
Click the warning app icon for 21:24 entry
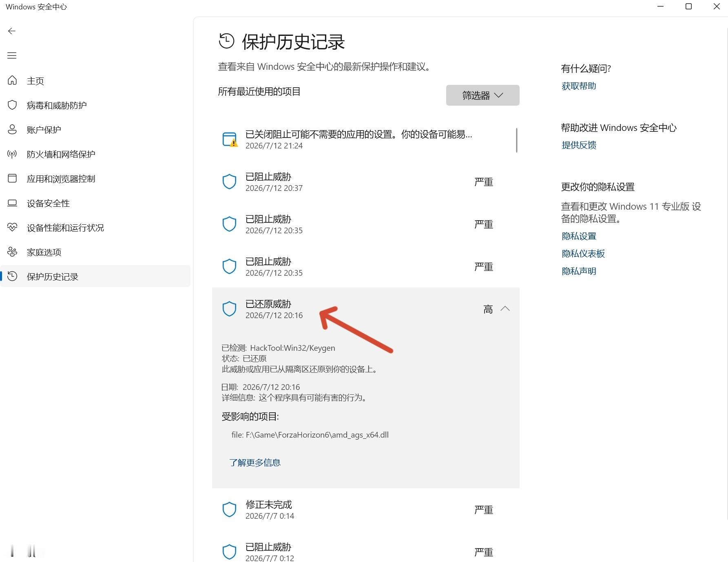point(230,139)
